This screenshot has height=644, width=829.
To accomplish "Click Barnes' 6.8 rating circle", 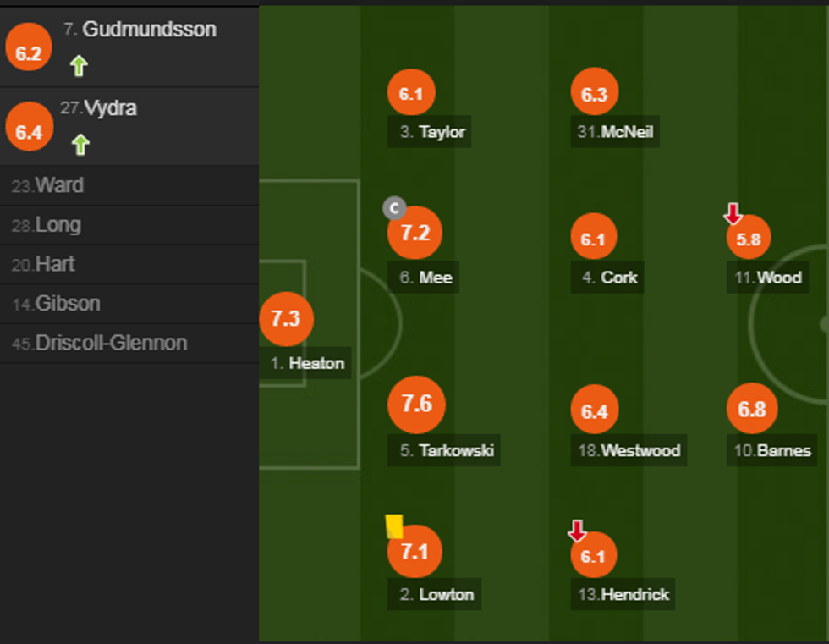I will point(751,410).
